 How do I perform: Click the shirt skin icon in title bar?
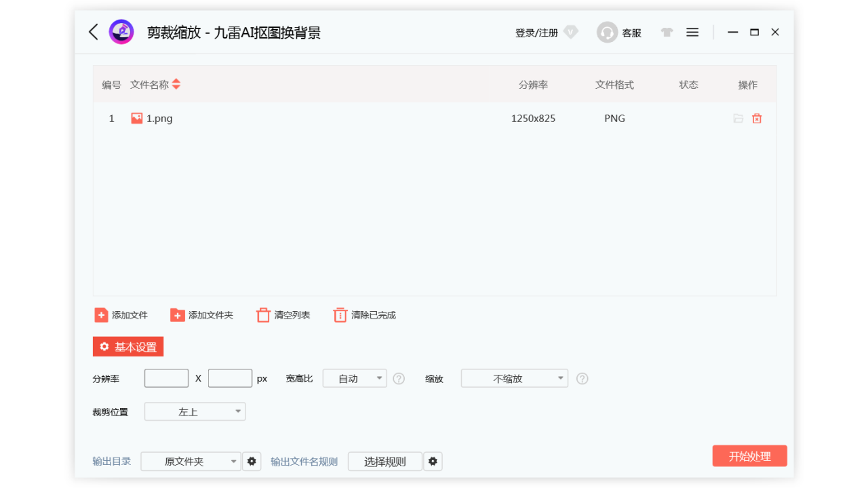coord(667,32)
